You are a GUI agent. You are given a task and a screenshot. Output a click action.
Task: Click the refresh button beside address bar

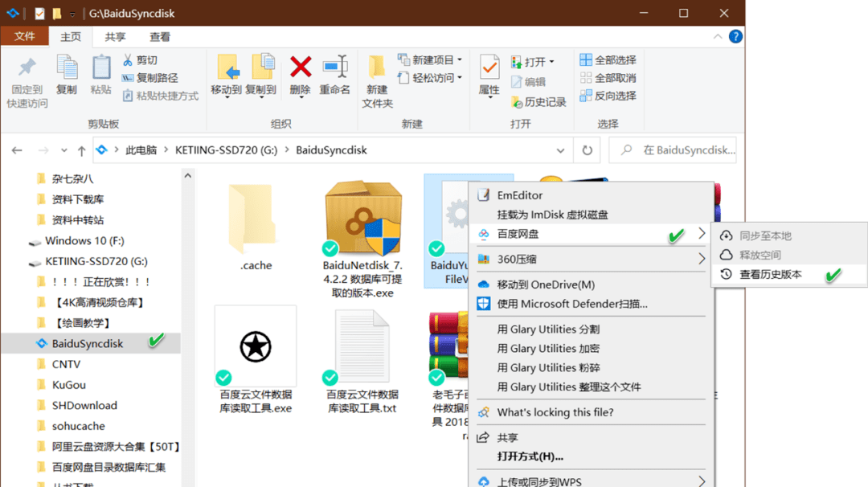(588, 150)
